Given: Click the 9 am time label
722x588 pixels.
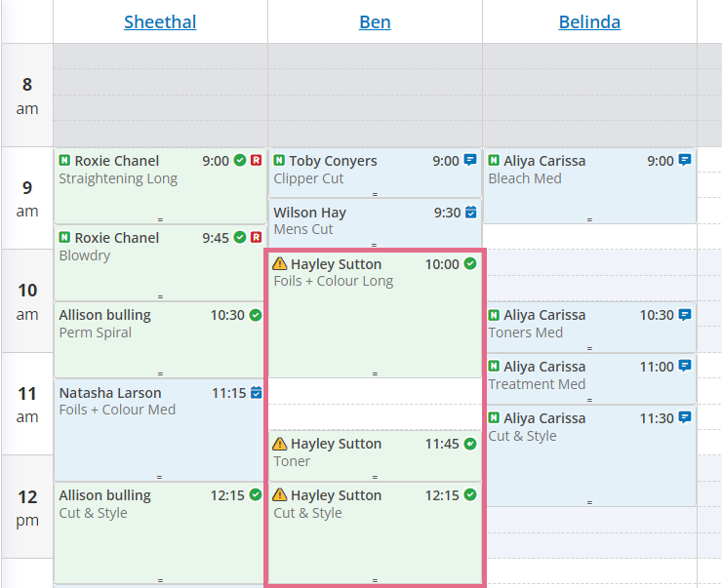Looking at the screenshot, I should pos(27,199).
